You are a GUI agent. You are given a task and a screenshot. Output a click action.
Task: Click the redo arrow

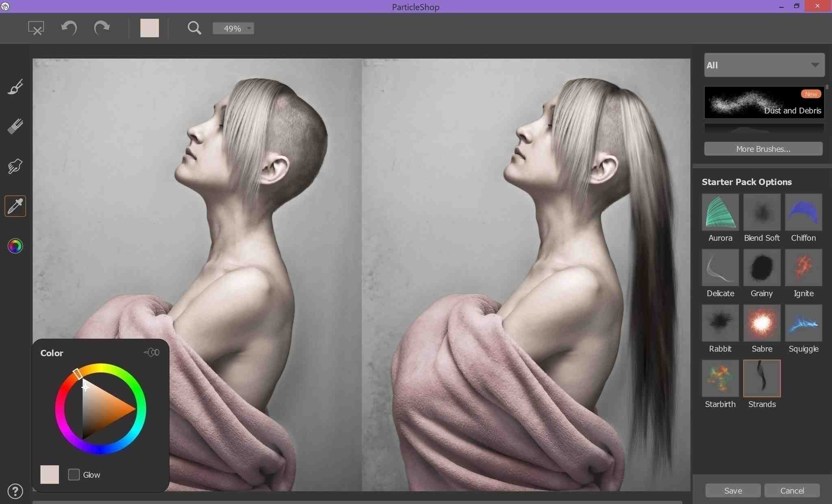click(x=102, y=28)
